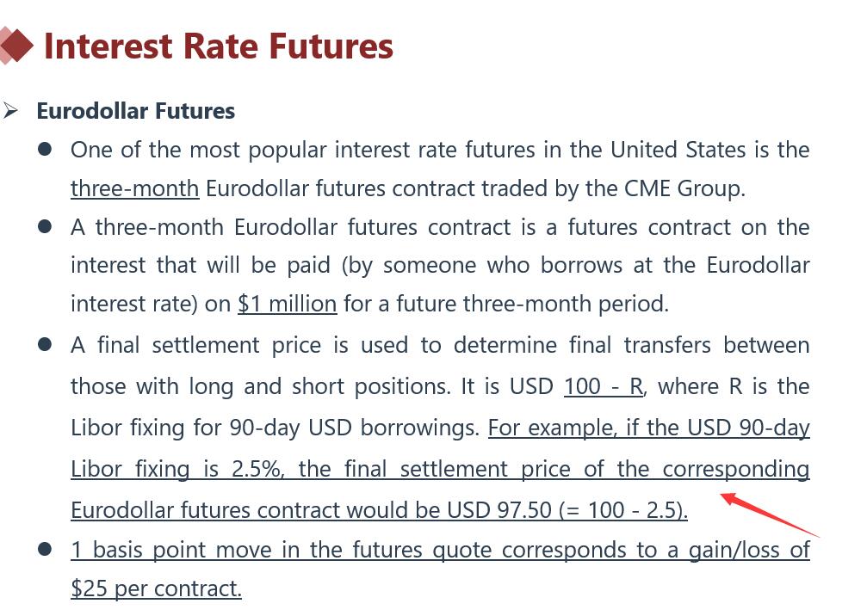Click the bullet dot before "A three-month Eurodollar"

(x=46, y=227)
